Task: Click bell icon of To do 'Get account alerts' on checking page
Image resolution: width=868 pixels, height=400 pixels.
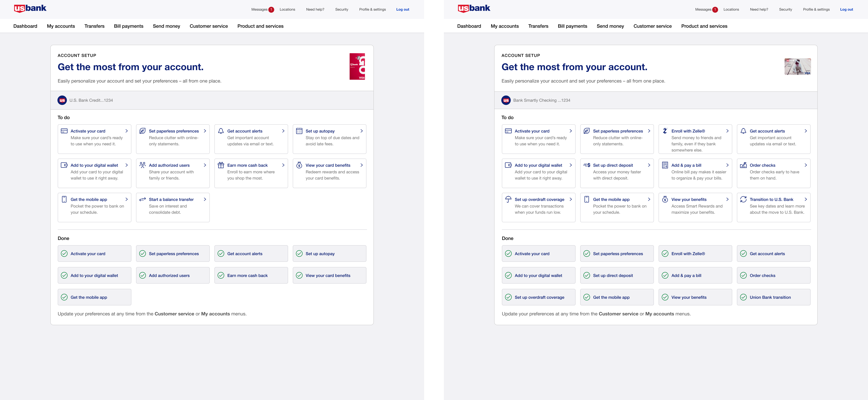Action: 743,131
